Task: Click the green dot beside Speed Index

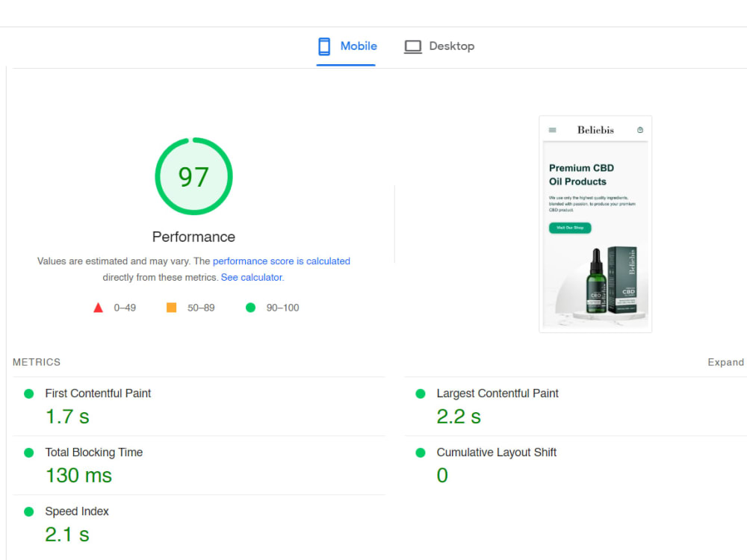Action: (x=28, y=512)
